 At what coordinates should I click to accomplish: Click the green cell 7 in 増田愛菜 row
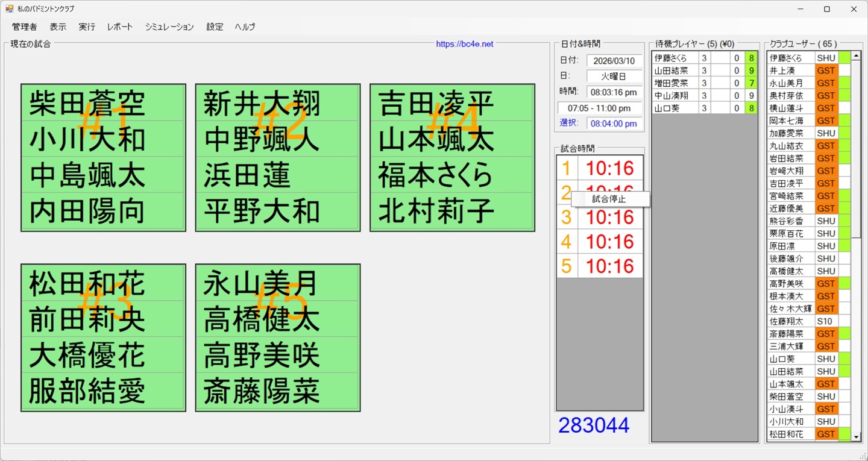[751, 83]
